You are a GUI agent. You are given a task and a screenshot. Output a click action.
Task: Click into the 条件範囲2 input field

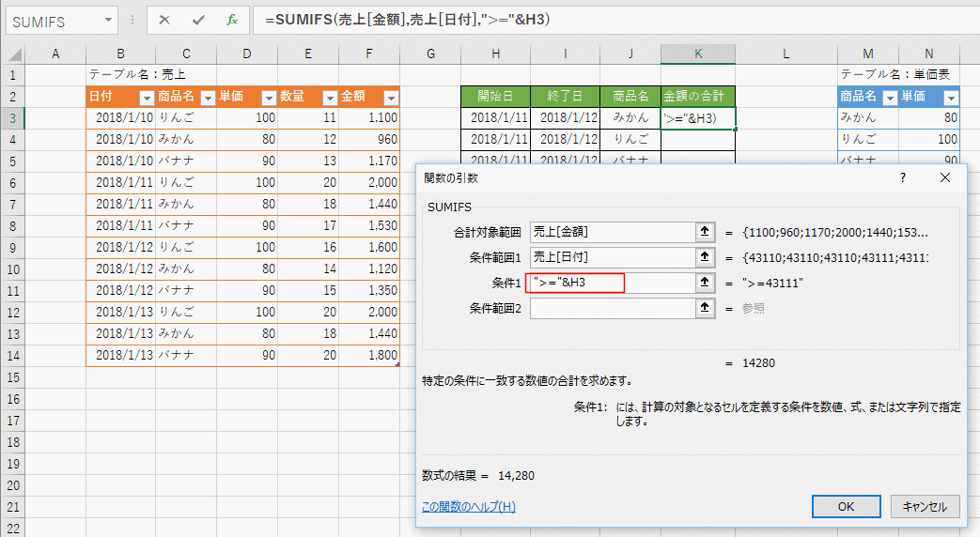coord(609,308)
